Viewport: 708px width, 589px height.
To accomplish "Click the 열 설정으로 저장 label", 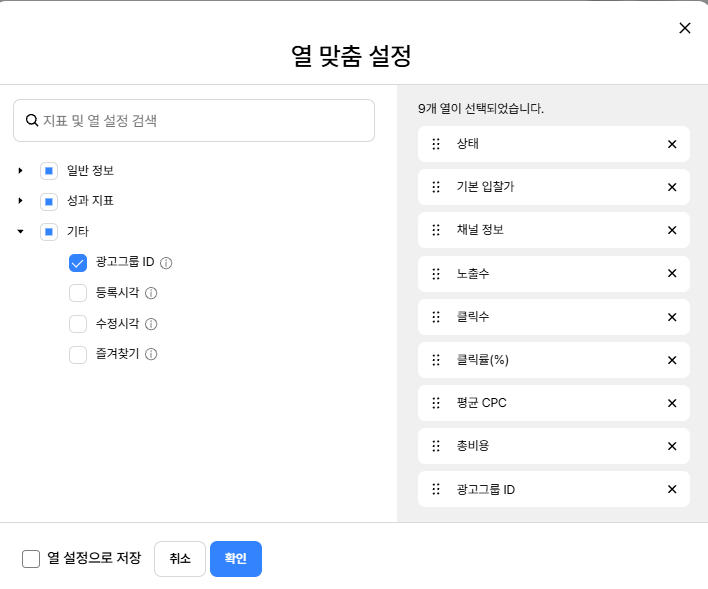I will point(94,558).
